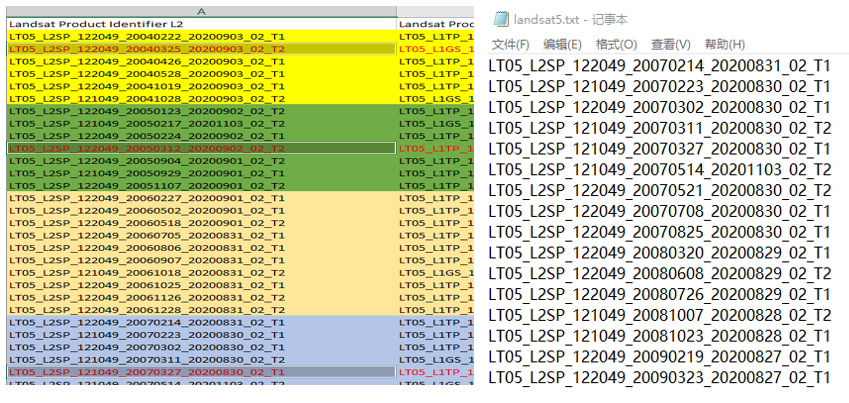Click Notepad line LT05_L2SP_121049_20070223_20200830_02_T1
Viewport: 849px width, 403px height.
[659, 87]
